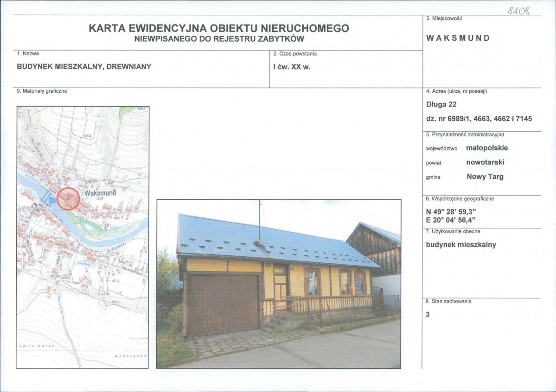The width and height of the screenshot is (556, 392).
Task: Click the "7. Użytkowanie obecne" label
Action: point(453,231)
